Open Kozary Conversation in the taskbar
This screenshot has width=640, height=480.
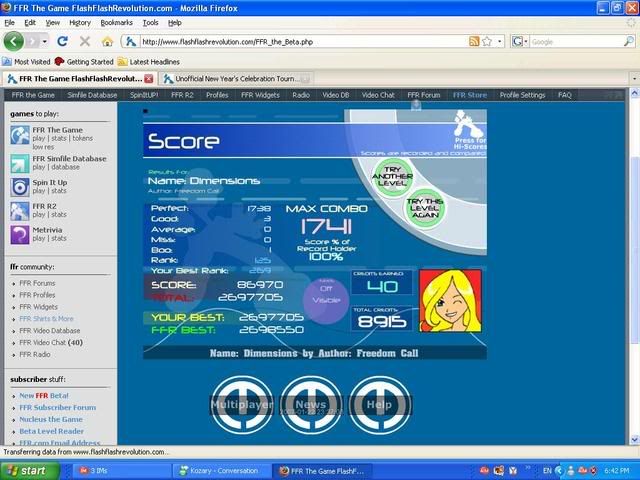pos(220,470)
